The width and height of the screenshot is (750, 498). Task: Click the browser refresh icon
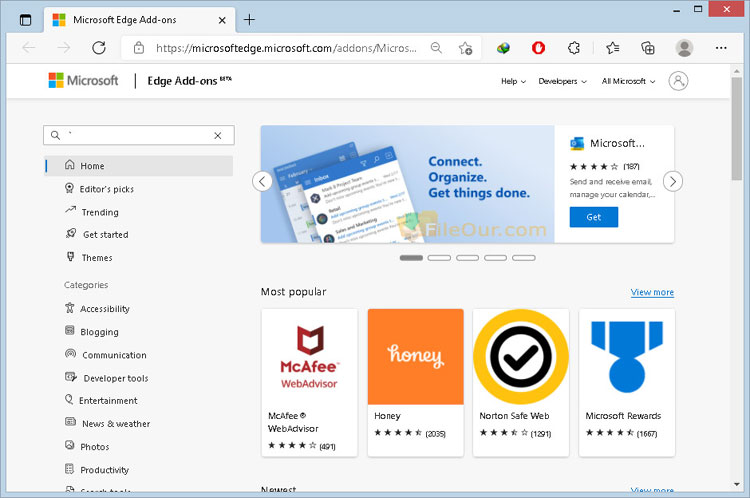tap(98, 47)
